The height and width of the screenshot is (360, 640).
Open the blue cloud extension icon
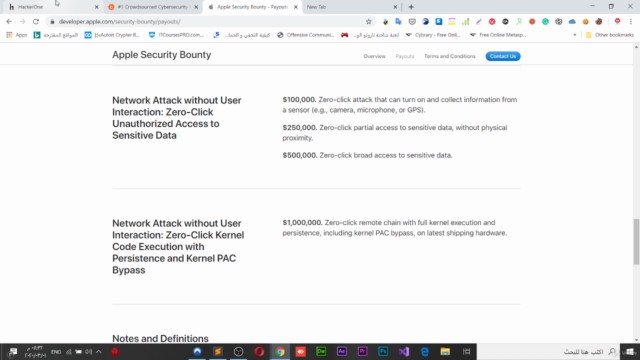tap(572, 22)
